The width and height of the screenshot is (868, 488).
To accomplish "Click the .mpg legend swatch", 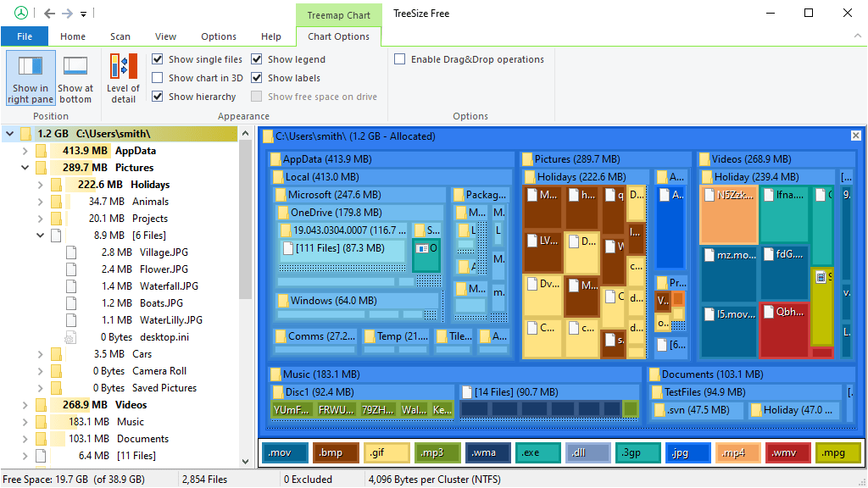I will (838, 453).
